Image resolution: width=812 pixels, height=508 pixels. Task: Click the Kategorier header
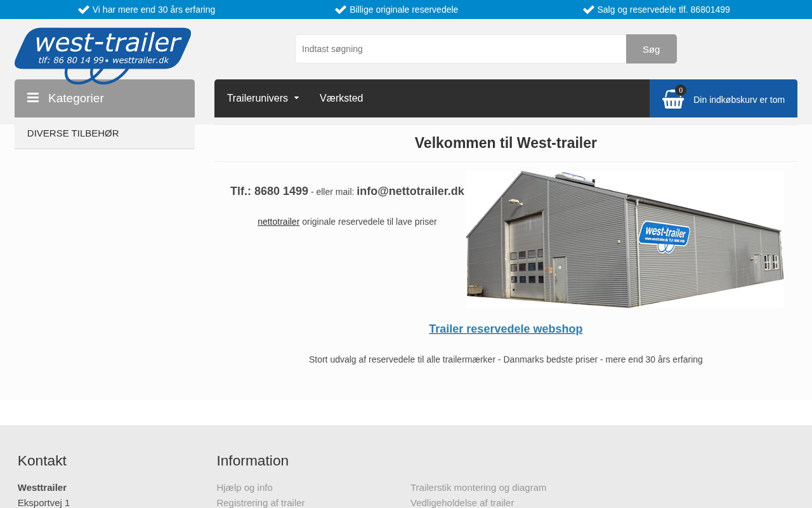click(x=105, y=98)
